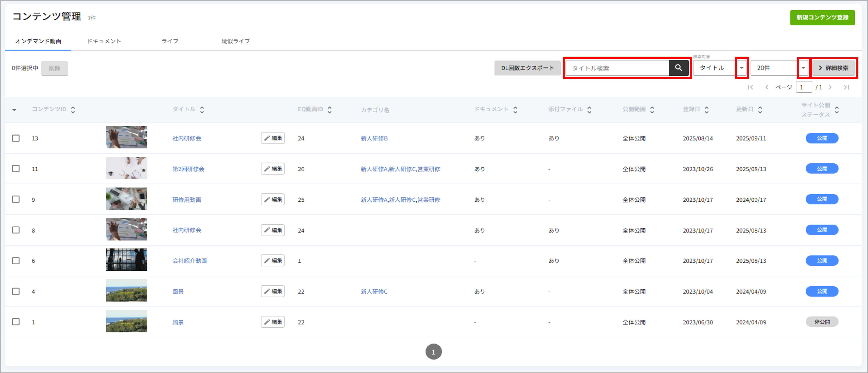
Task: Click the 削除 button
Action: pos(55,68)
